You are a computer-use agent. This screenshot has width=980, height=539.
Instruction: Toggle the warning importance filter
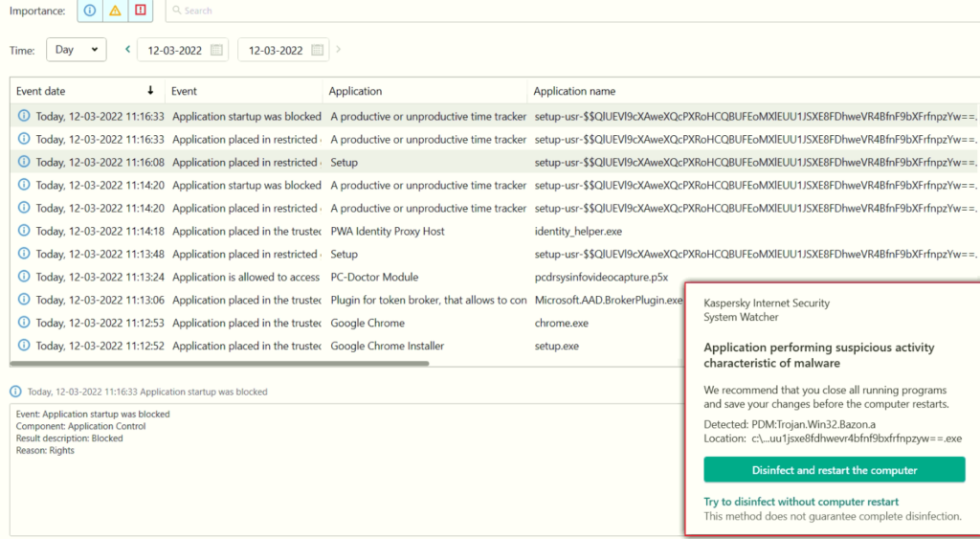(x=115, y=11)
